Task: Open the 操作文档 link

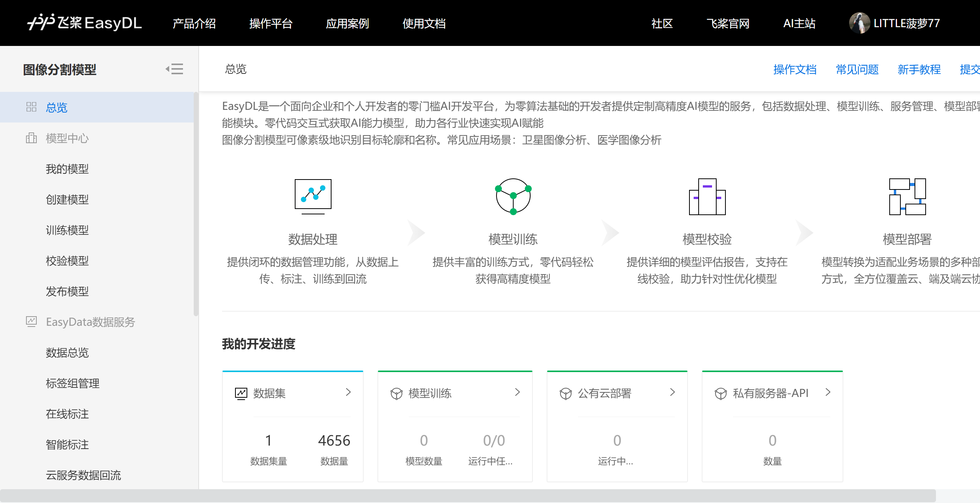Action: tap(795, 69)
